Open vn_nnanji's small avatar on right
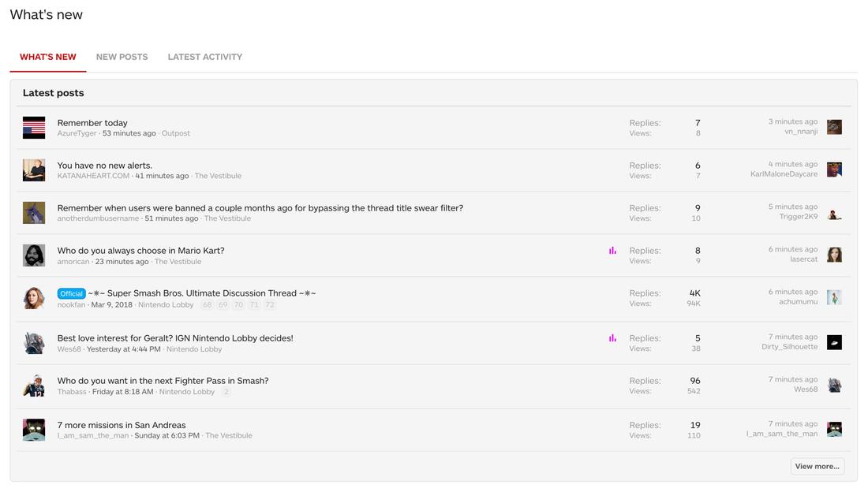 (834, 127)
